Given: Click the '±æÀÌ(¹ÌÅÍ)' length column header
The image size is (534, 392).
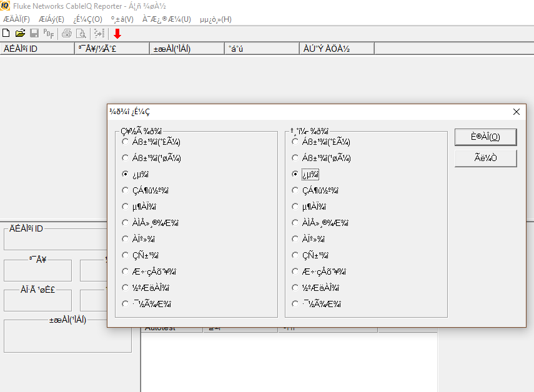Looking at the screenshot, I should [x=187, y=49].
